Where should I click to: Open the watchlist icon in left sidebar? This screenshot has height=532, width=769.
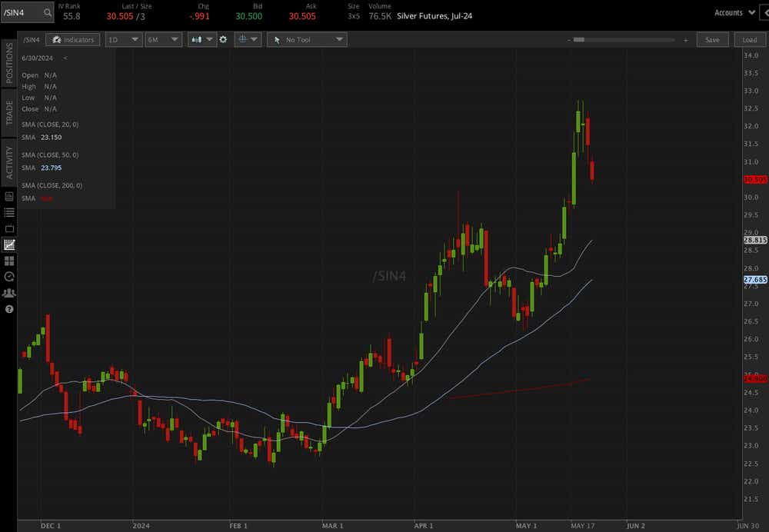(x=9, y=213)
